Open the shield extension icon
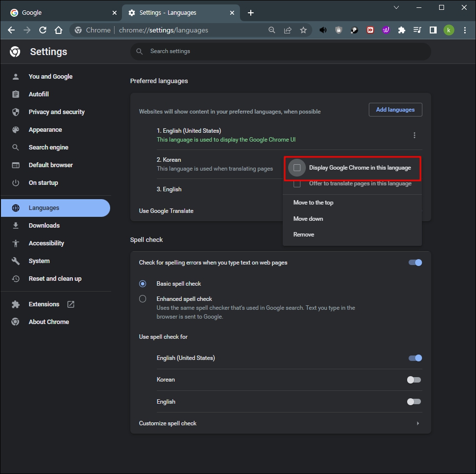476x474 pixels. click(x=339, y=30)
